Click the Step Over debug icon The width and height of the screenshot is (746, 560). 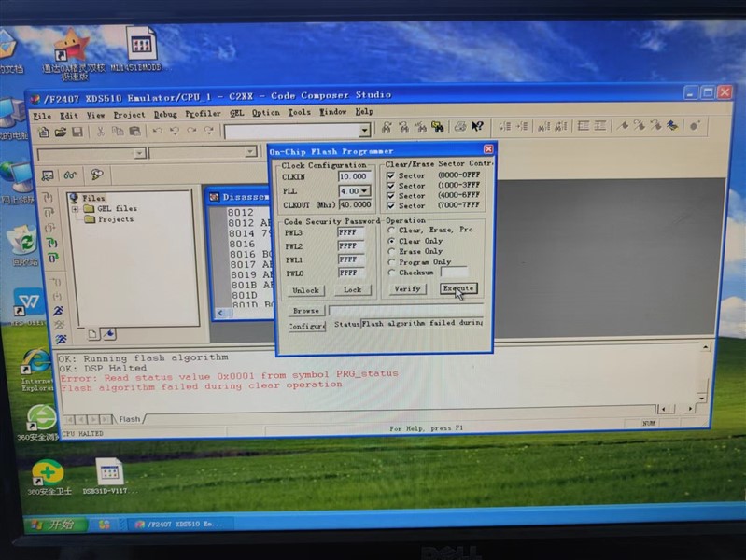pyautogui.click(x=49, y=212)
